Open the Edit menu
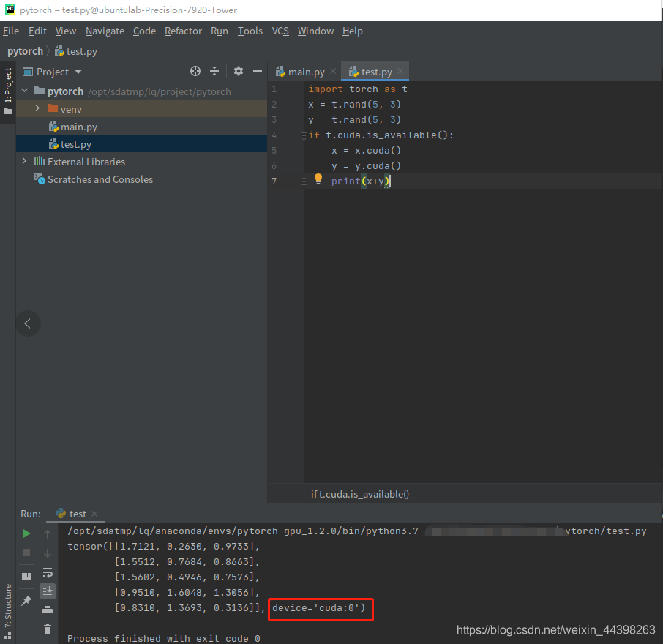The width and height of the screenshot is (663, 644). tap(37, 31)
